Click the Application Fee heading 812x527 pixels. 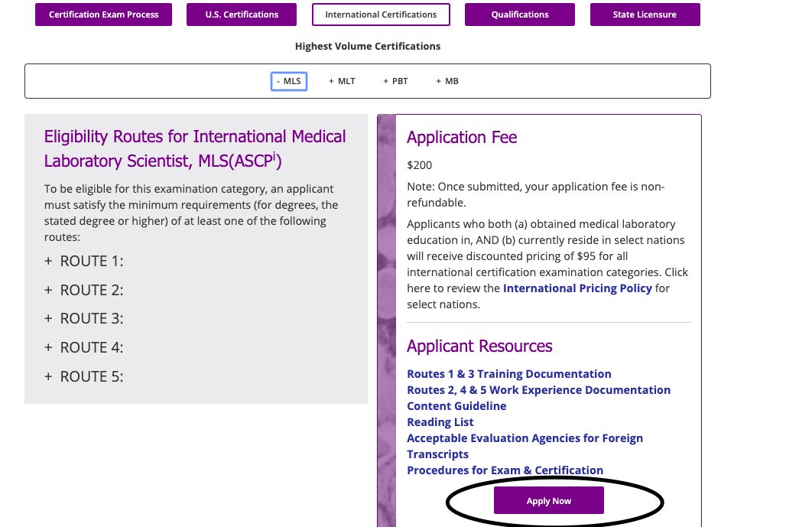[462, 138]
